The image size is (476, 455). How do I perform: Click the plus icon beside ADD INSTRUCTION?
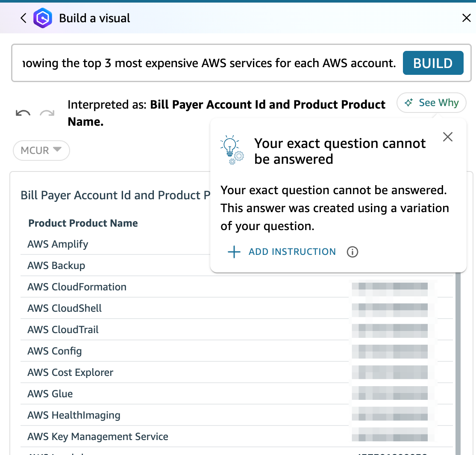click(x=234, y=252)
